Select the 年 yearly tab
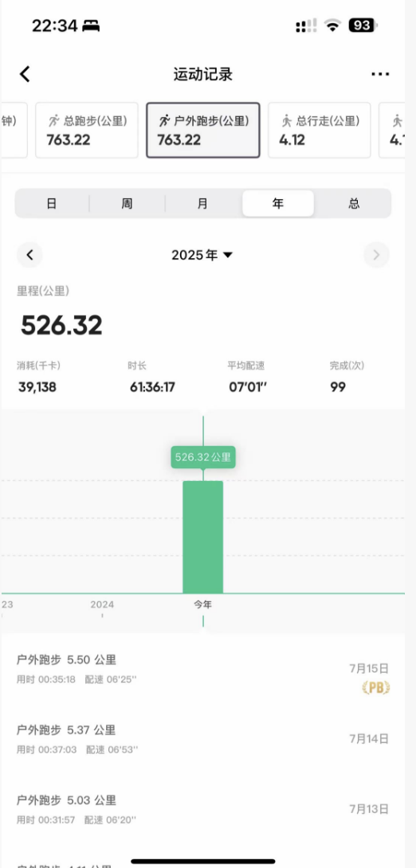Viewport: 416px width, 868px height. click(x=278, y=204)
